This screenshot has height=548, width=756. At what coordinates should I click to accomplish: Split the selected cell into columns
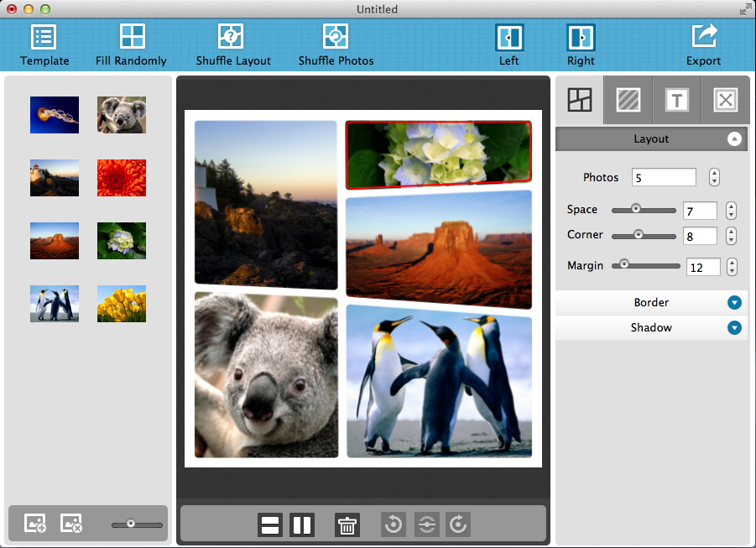coord(301,525)
